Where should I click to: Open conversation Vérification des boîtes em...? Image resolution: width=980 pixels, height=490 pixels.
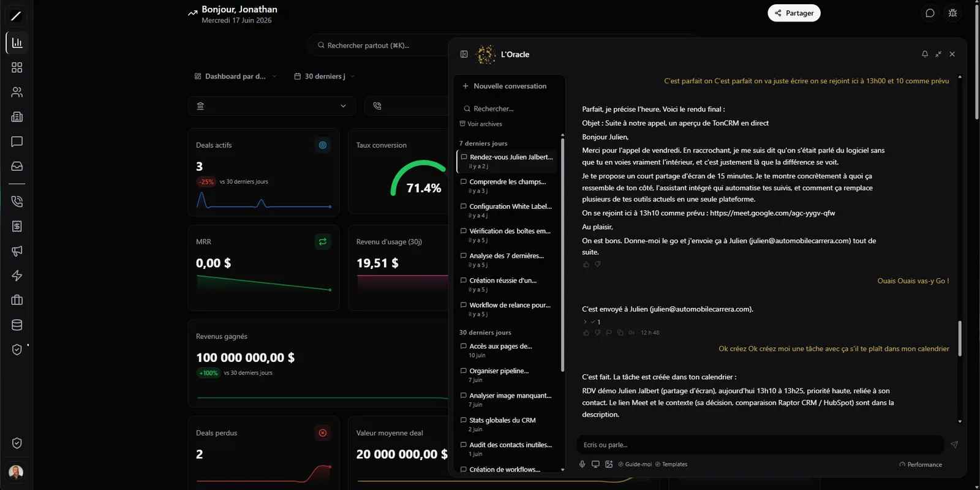(x=507, y=235)
